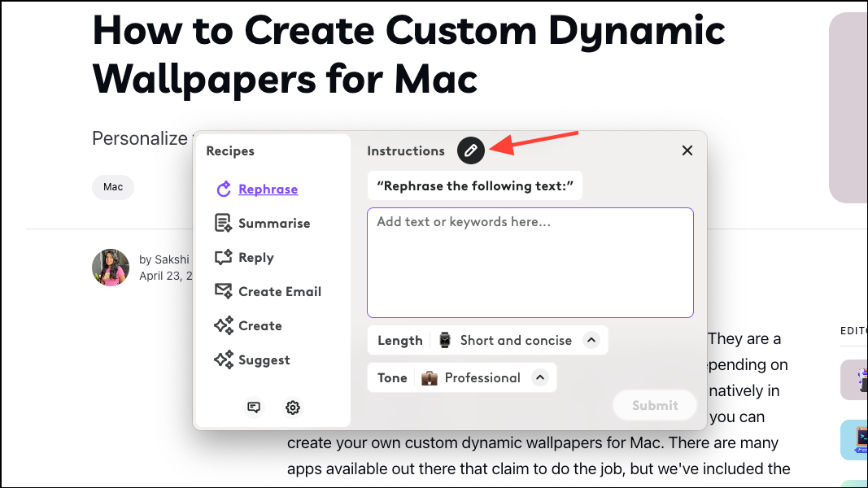Click the Rephrase circular arrow icon

point(224,190)
